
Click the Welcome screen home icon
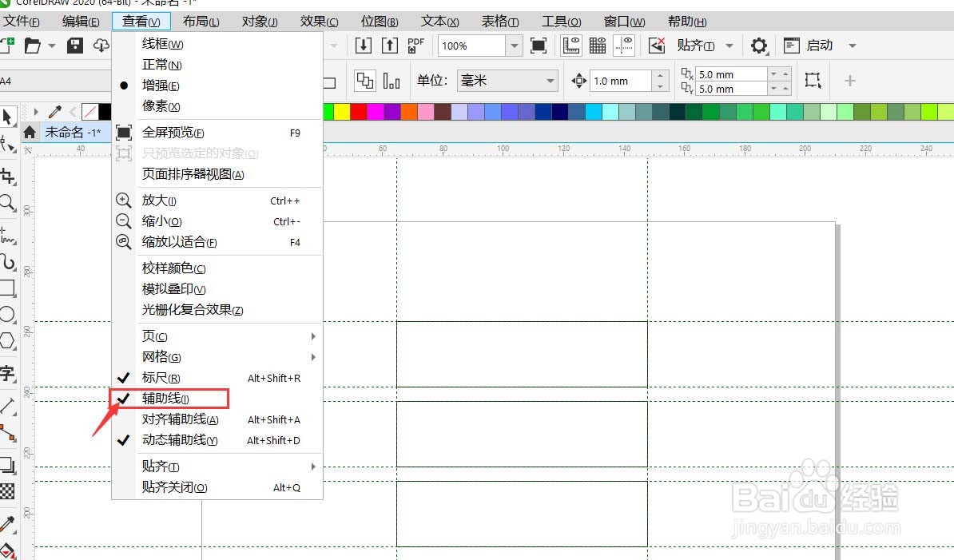(x=30, y=132)
